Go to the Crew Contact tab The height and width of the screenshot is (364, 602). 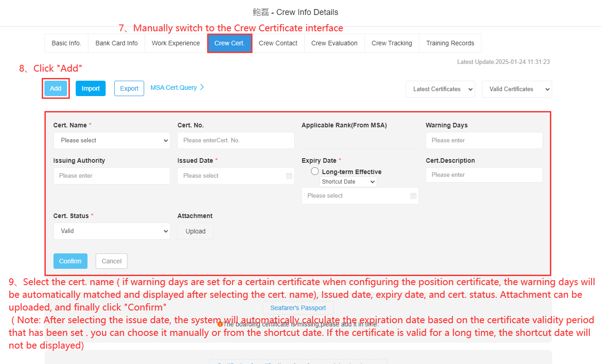pos(278,43)
